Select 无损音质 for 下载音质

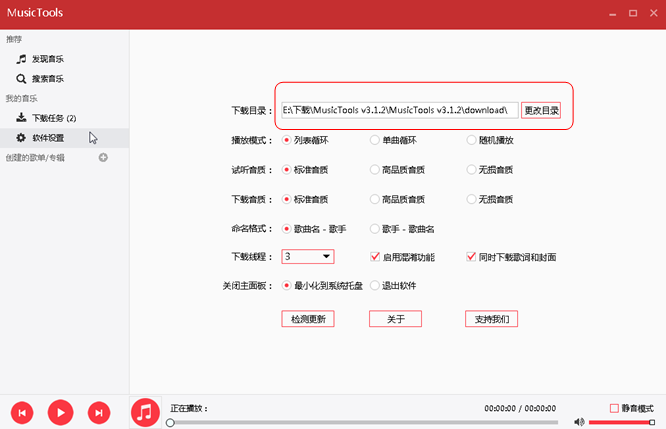pyautogui.click(x=471, y=199)
